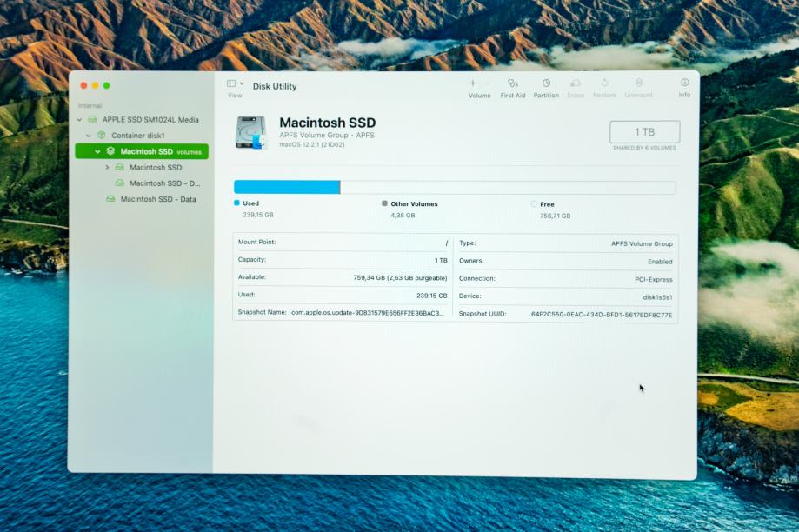799x532 pixels.
Task: Click the Snapshot UUID value
Action: click(x=602, y=315)
